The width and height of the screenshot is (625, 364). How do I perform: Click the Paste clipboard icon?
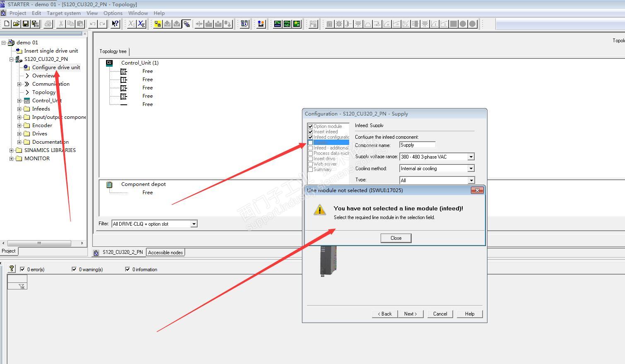point(80,24)
